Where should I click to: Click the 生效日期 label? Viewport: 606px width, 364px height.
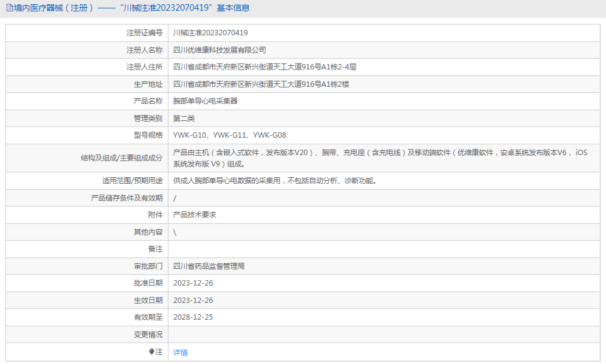pyautogui.click(x=148, y=301)
